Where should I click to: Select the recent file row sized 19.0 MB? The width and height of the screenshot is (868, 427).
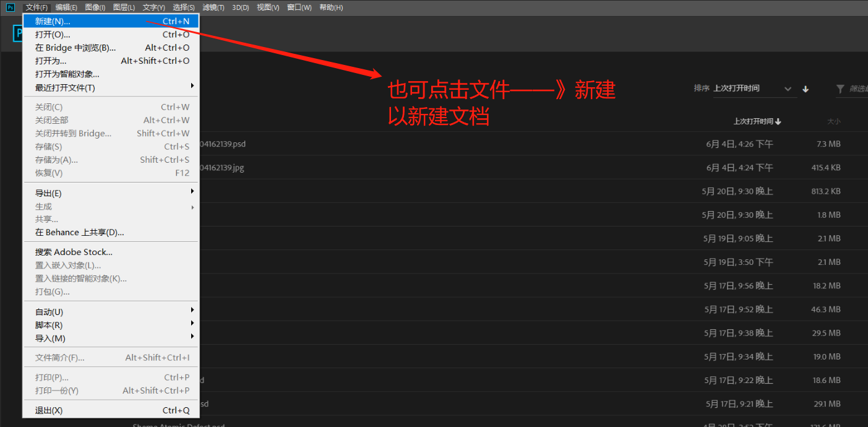[534, 356]
